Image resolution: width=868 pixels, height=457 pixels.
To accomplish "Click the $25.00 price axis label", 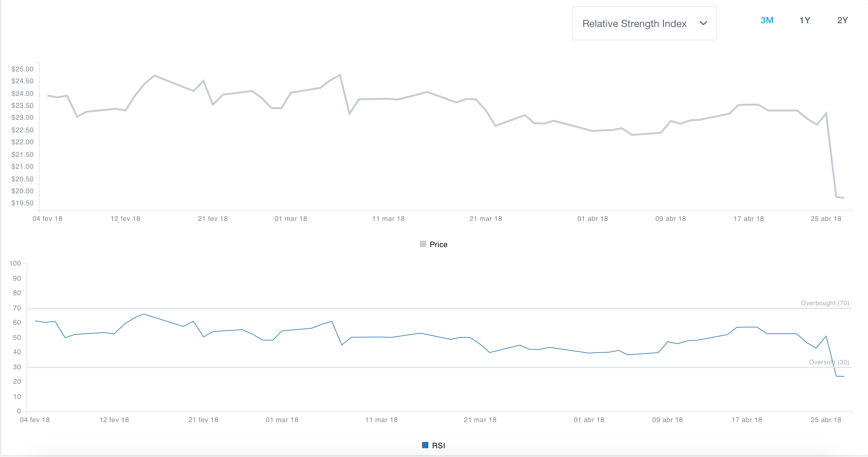I will (x=23, y=69).
